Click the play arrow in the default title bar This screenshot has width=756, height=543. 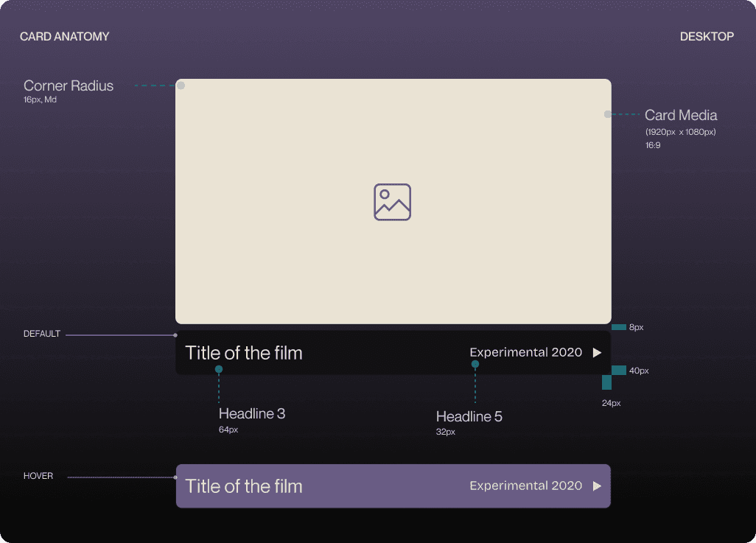(597, 352)
